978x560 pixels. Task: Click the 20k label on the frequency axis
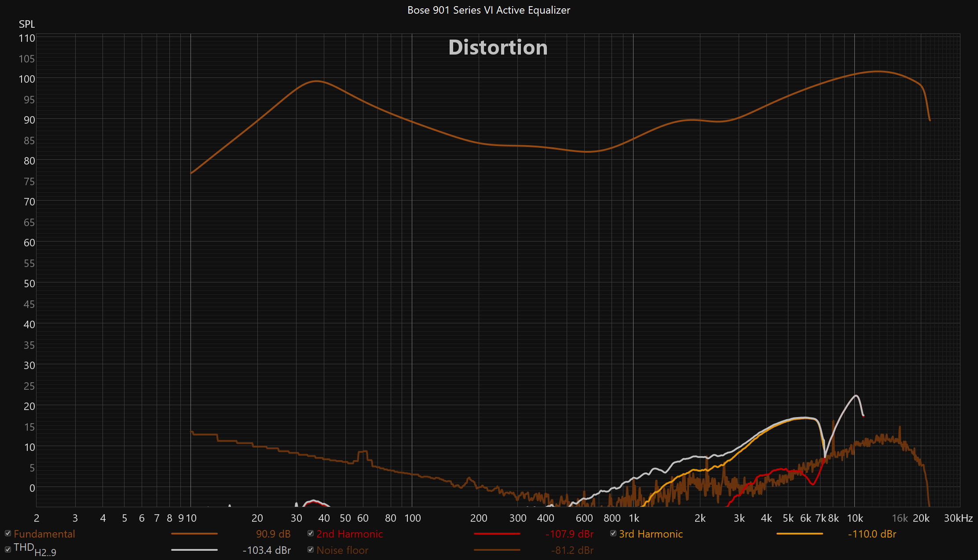(x=921, y=518)
